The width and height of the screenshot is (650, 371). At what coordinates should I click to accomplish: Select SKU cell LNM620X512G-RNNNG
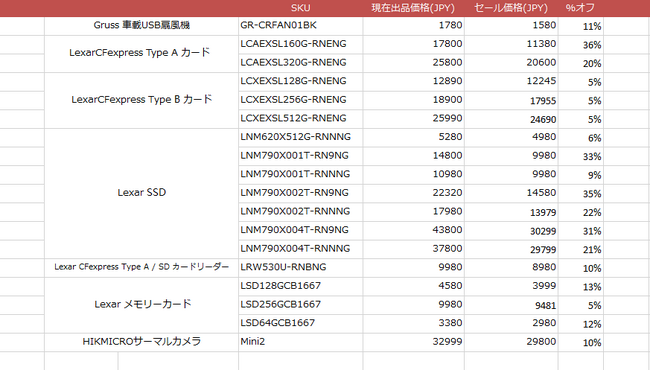[x=301, y=138]
